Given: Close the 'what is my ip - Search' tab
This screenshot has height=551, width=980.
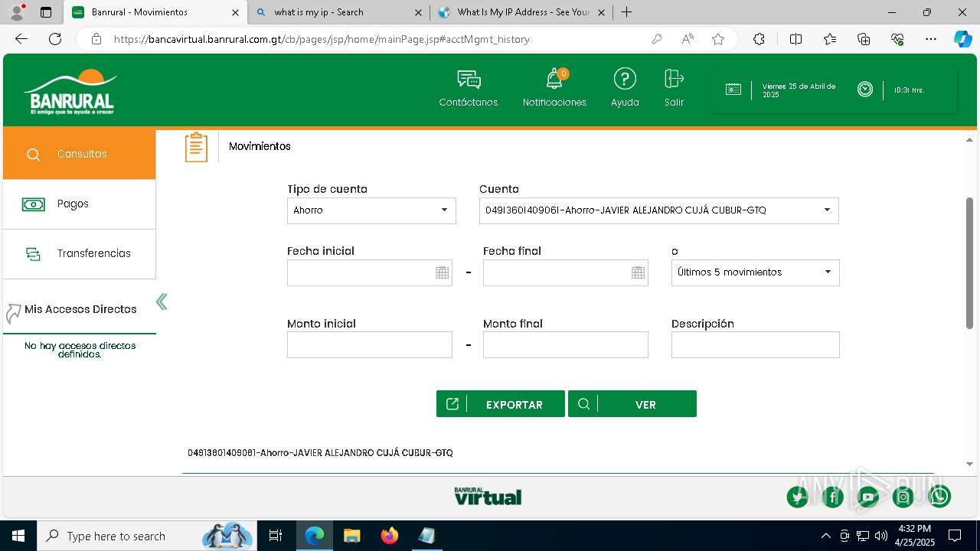Looking at the screenshot, I should coord(418,12).
